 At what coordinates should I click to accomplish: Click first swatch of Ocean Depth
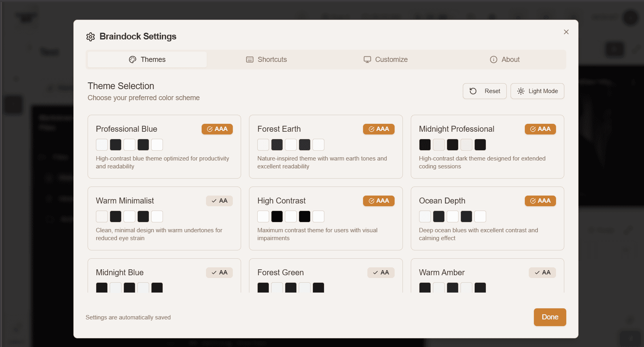point(425,216)
